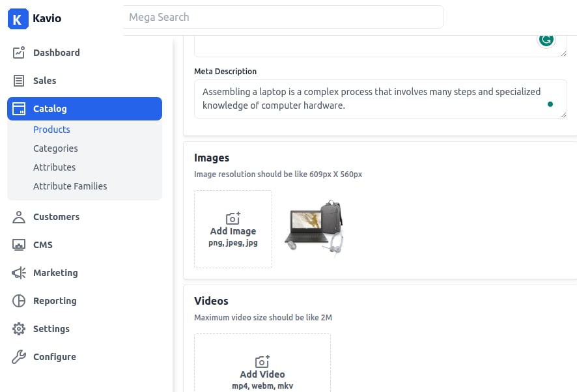Click the Configure wrench icon
This screenshot has height=392, width=577.
click(x=19, y=357)
